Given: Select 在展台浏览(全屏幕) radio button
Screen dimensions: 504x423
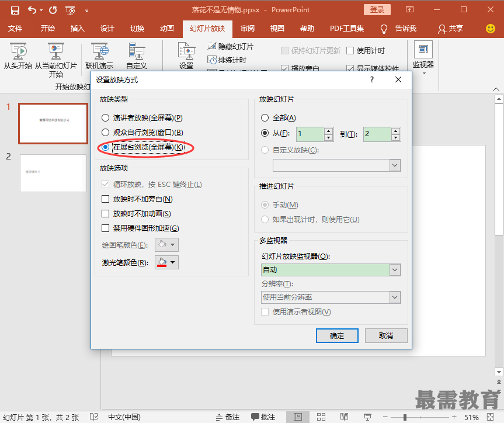Looking at the screenshot, I should (105, 147).
